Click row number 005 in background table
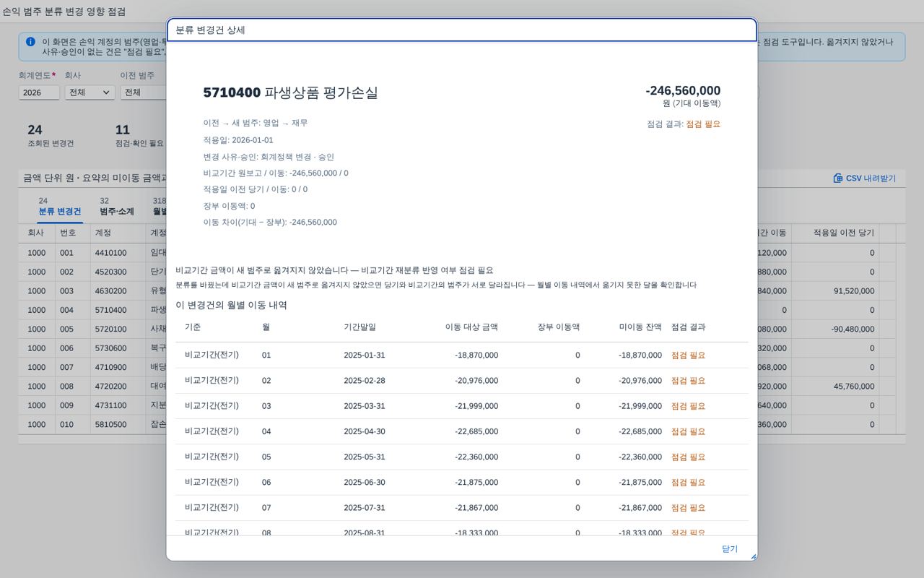 click(66, 329)
